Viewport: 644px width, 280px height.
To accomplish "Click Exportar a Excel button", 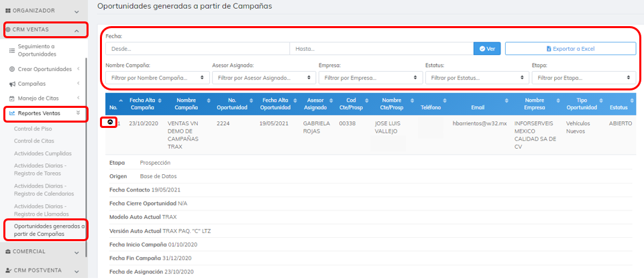I will pos(570,49).
